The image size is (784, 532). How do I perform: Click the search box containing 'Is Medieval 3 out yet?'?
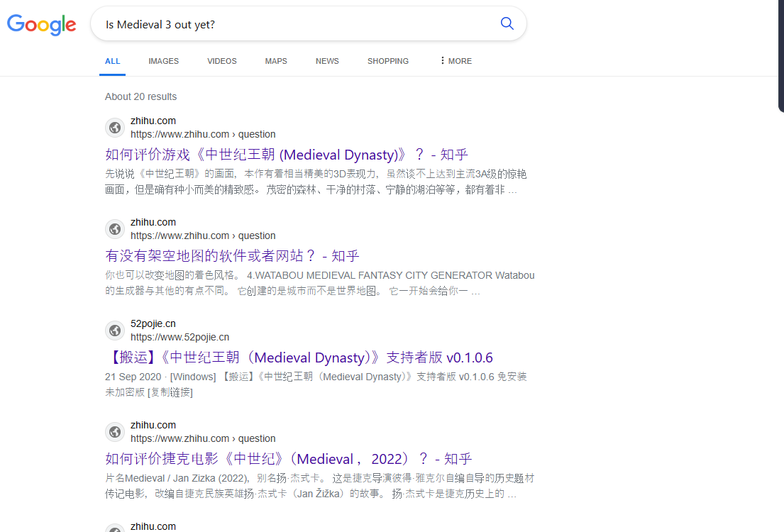[308, 24]
